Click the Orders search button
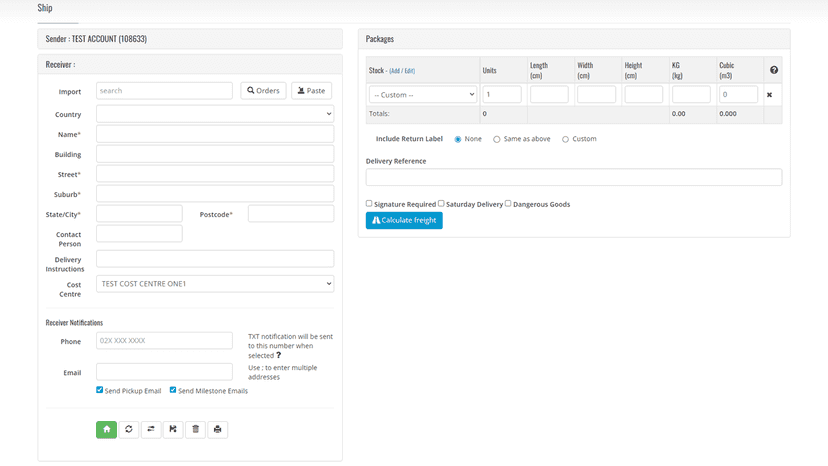828x466 pixels. (x=264, y=91)
